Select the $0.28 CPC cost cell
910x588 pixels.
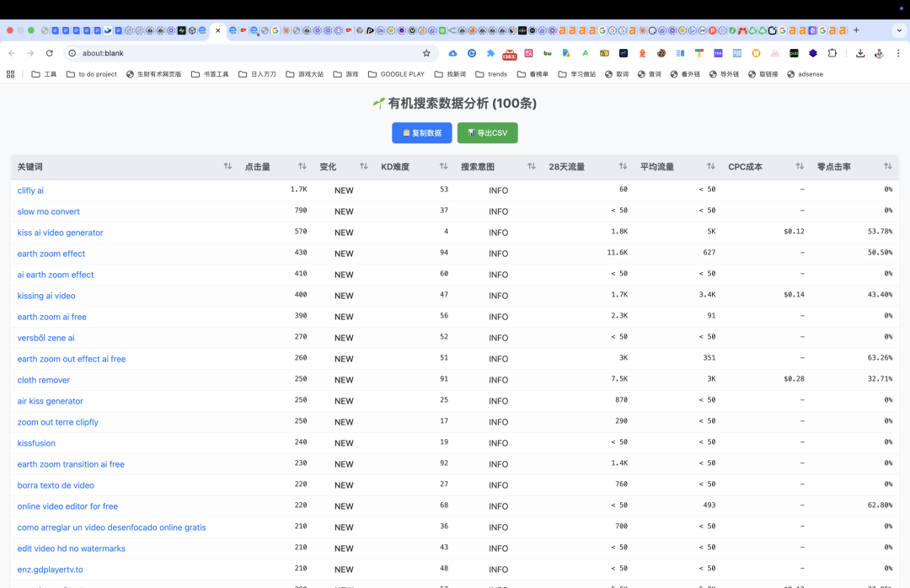tap(794, 379)
